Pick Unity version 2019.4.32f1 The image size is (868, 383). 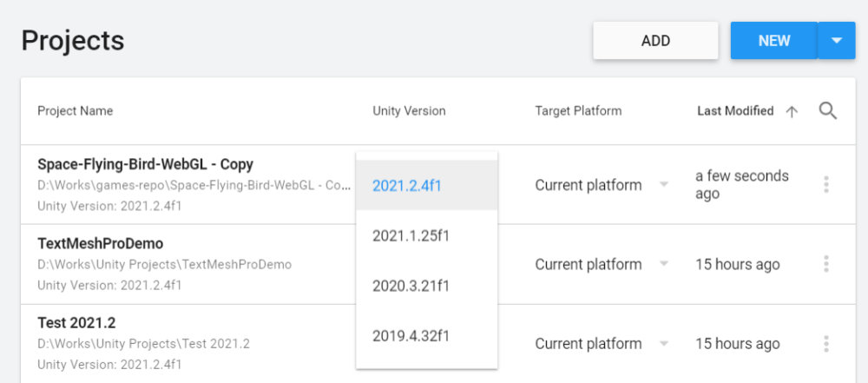point(411,335)
